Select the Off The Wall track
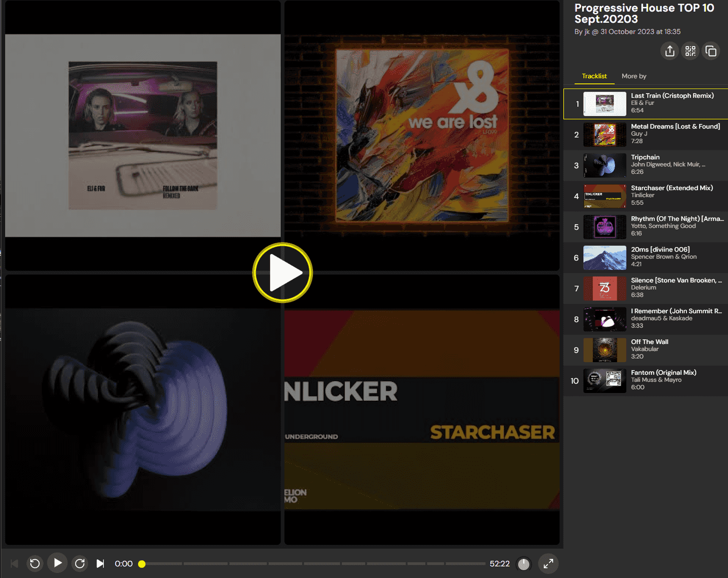 point(646,350)
